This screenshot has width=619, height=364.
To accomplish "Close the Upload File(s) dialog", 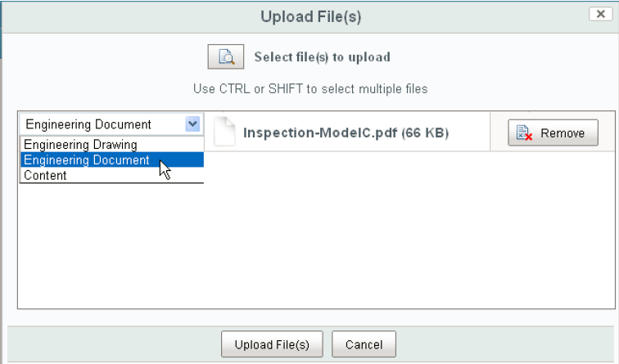I will tap(600, 14).
